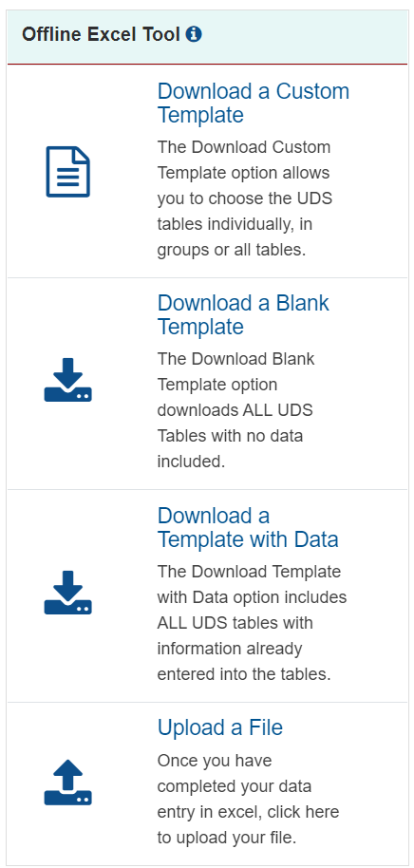
Task: Open the Download a Template with Data link
Action: click(248, 527)
